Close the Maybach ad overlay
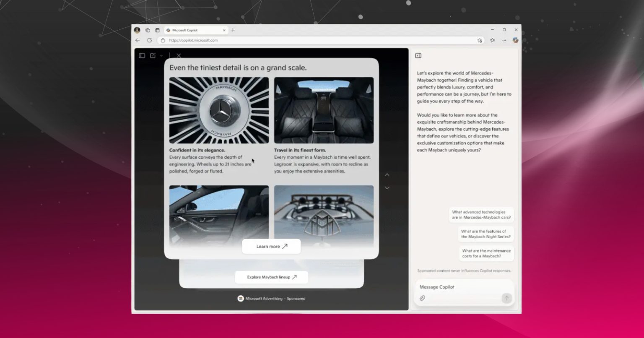Image resolution: width=644 pixels, height=338 pixels. (179, 55)
